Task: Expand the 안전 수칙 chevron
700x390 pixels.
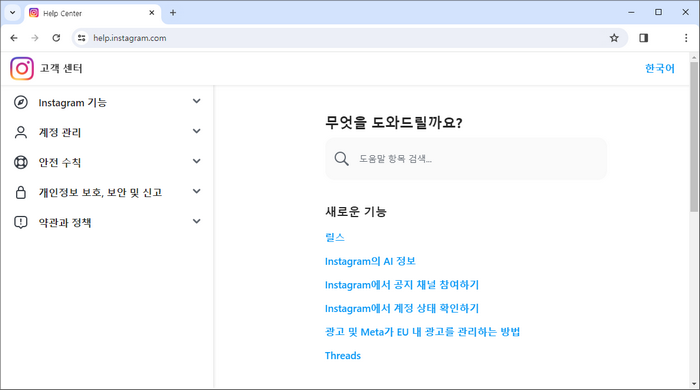Action: pyautogui.click(x=196, y=161)
